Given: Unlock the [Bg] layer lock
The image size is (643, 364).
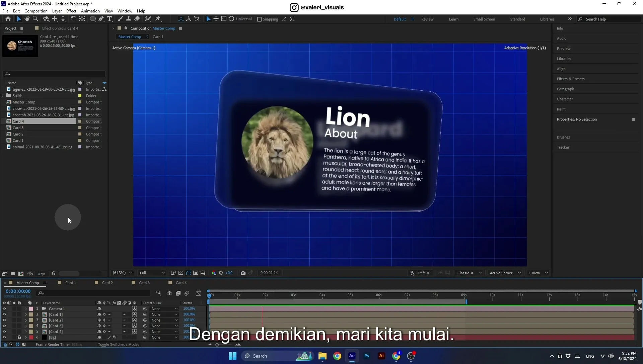Looking at the screenshot, I should click(19, 337).
